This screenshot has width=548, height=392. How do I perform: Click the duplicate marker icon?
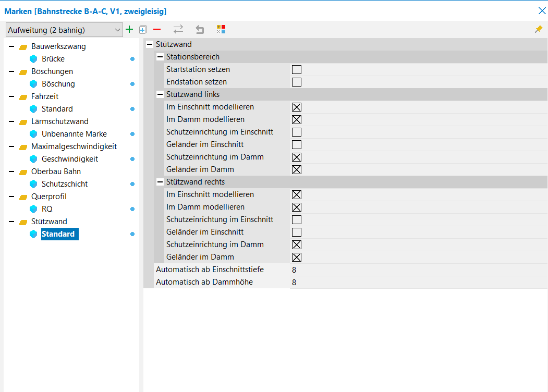coord(143,30)
